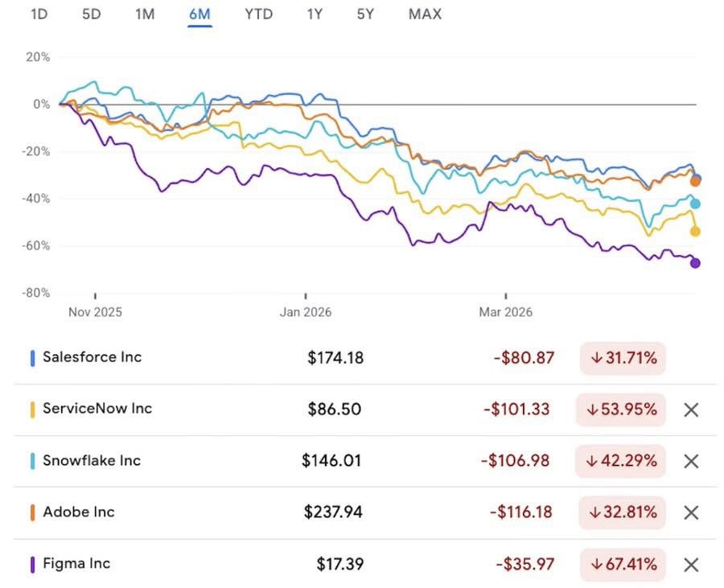Screen dimensions: 724x588
Task: Click Figma's purple end-point dot on chart
Action: [x=695, y=263]
